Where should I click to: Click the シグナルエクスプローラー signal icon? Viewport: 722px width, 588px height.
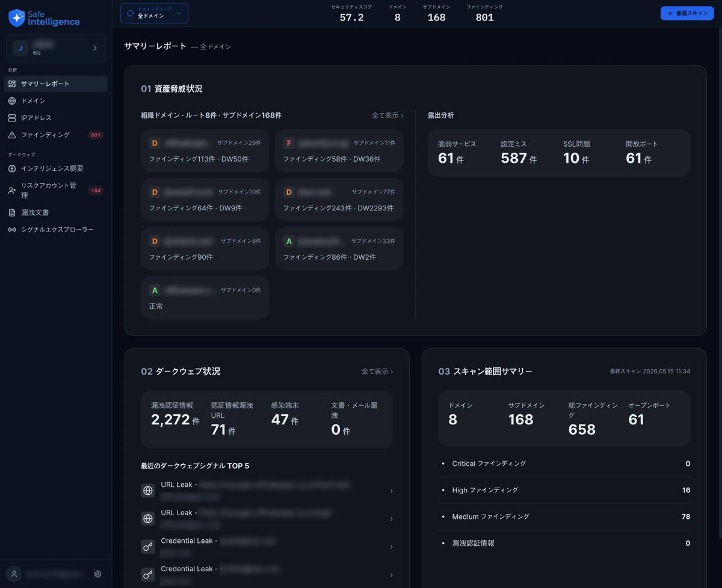[12, 230]
